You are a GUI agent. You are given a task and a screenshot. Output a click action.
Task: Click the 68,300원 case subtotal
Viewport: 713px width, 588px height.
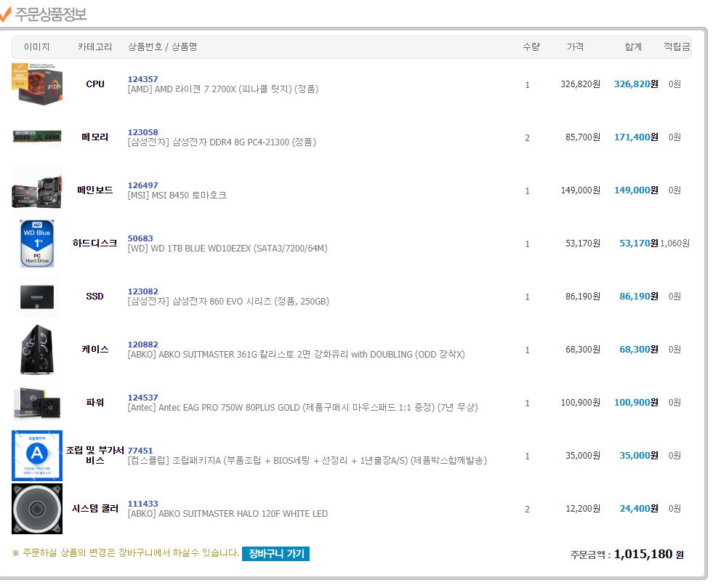pyautogui.click(x=639, y=350)
